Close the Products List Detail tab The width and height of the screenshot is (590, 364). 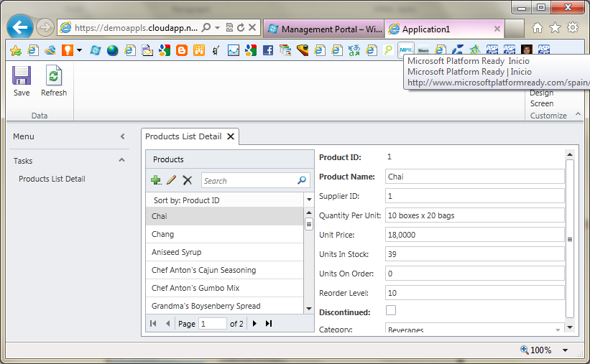coord(231,136)
